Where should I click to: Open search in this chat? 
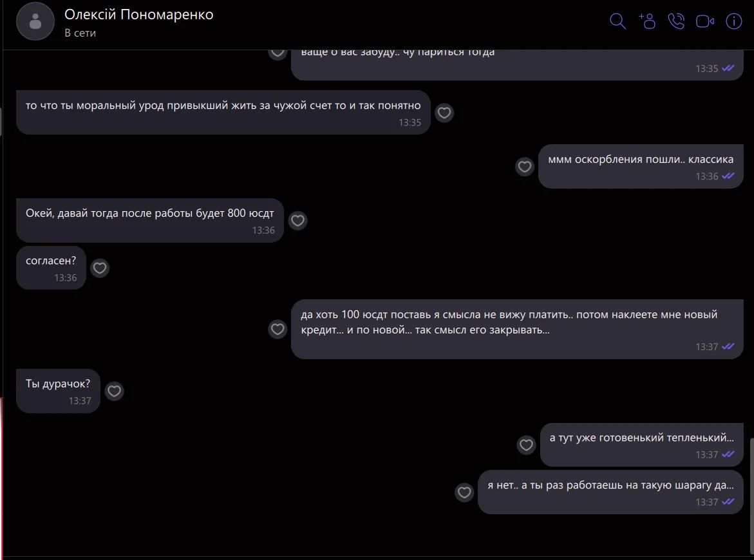(617, 21)
